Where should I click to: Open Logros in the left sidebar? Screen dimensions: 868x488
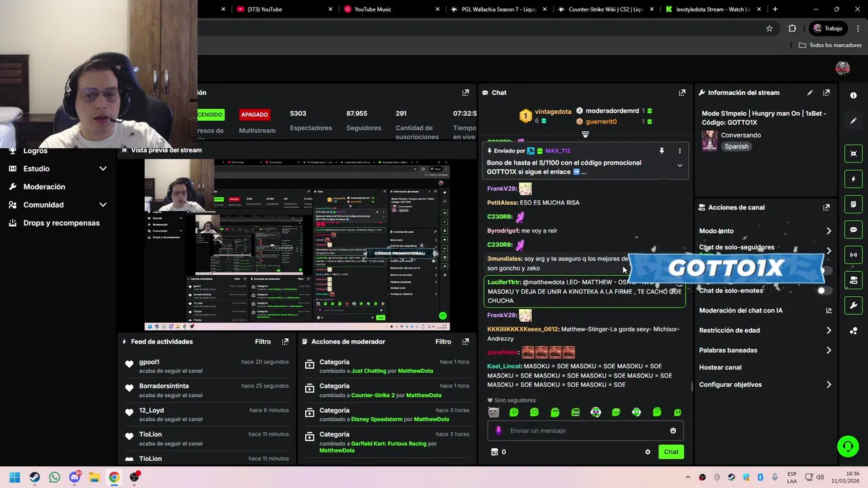35,151
